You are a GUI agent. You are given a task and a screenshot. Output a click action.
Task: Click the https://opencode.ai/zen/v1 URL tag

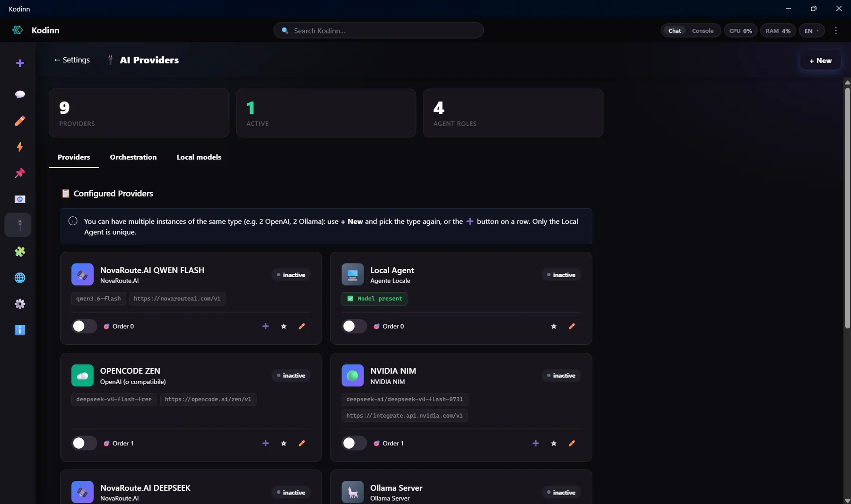(208, 400)
